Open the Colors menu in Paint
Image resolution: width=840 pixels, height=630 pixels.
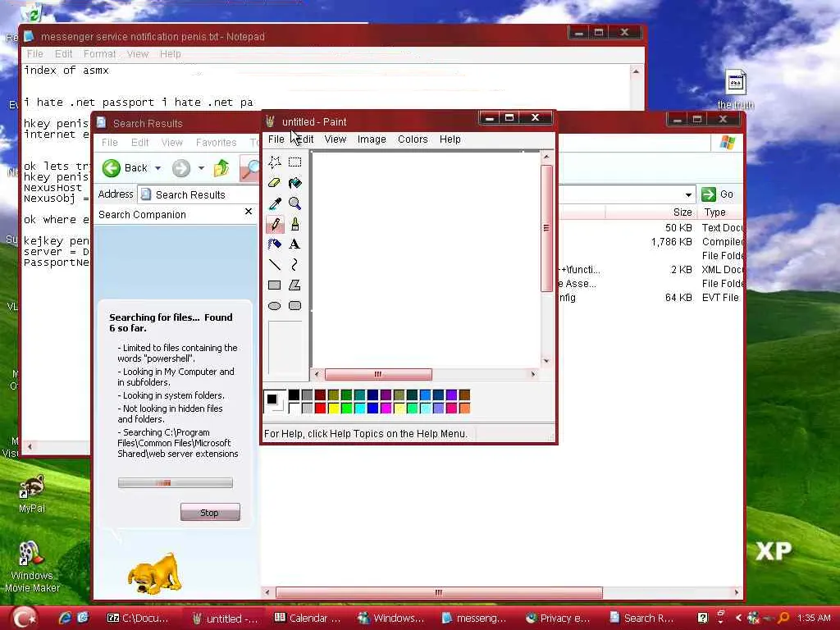tap(413, 139)
